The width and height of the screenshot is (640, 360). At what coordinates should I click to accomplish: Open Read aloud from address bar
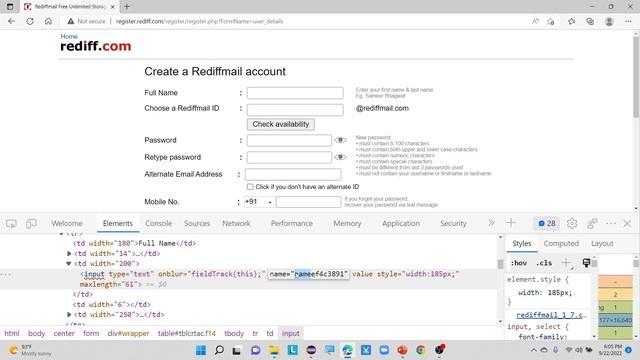pyautogui.click(x=535, y=21)
